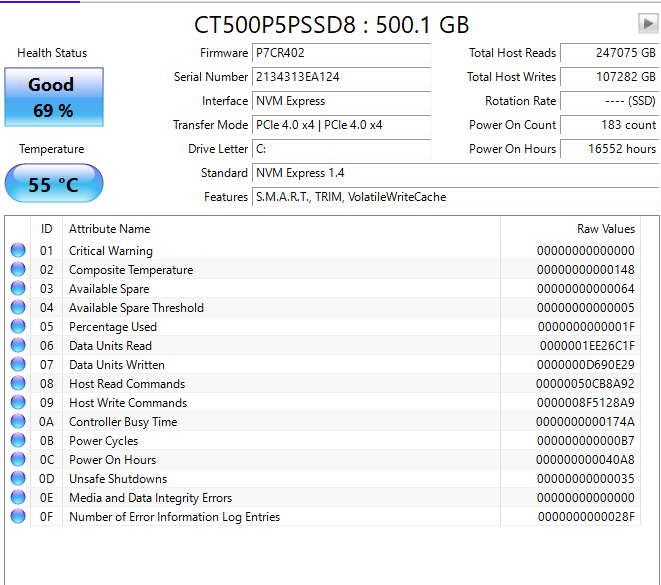
Task: Select the Host Read Commands attribute name
Action: point(127,384)
